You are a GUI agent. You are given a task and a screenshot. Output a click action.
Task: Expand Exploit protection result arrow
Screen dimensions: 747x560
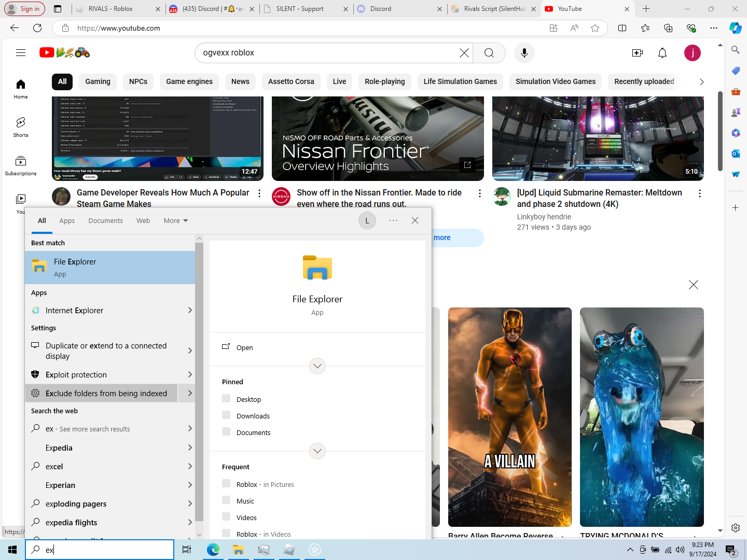(x=190, y=374)
